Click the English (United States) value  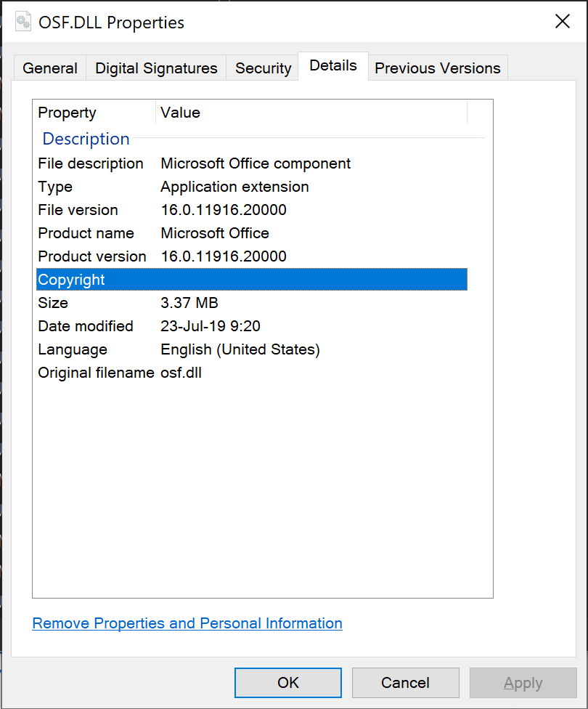[x=240, y=349]
